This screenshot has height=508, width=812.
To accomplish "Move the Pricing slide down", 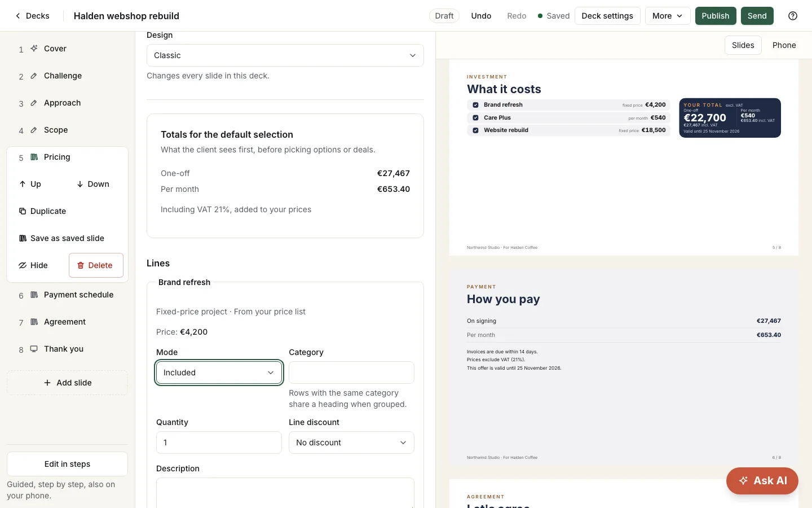I will (x=93, y=184).
